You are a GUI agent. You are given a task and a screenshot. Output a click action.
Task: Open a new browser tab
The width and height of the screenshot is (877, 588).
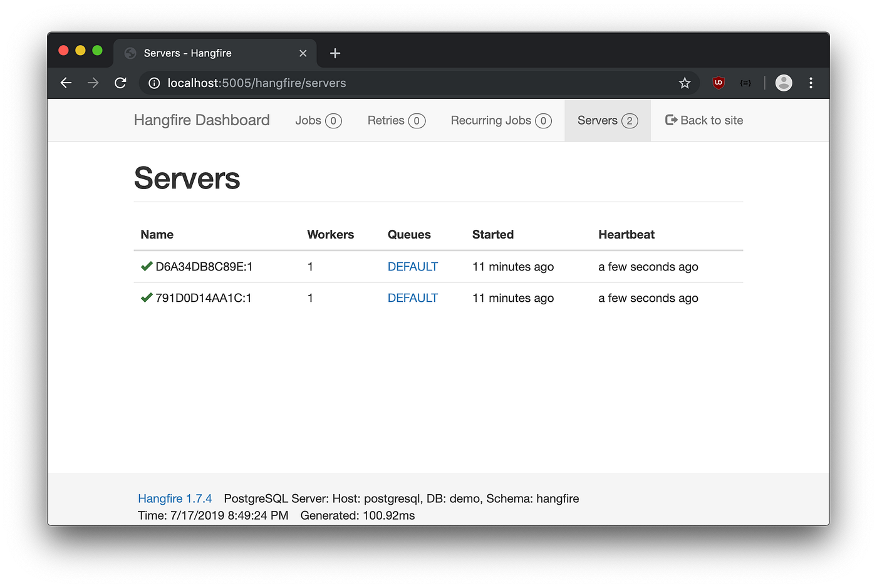(335, 53)
